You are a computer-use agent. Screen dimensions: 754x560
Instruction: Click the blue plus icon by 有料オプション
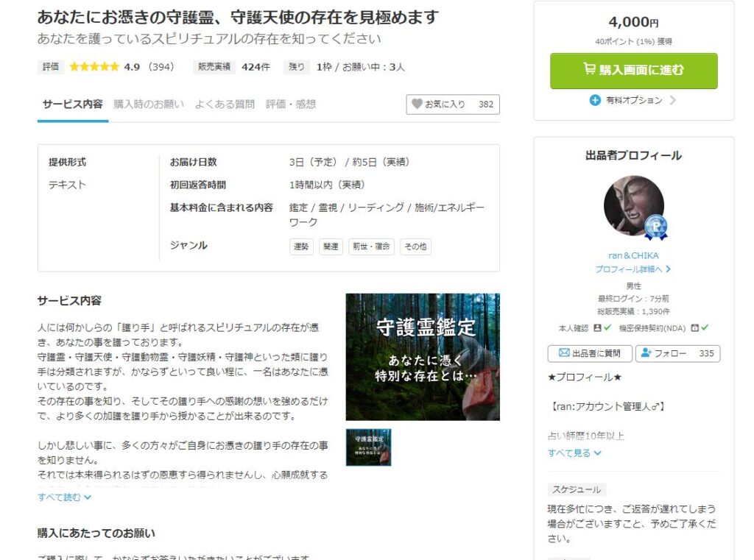(595, 100)
